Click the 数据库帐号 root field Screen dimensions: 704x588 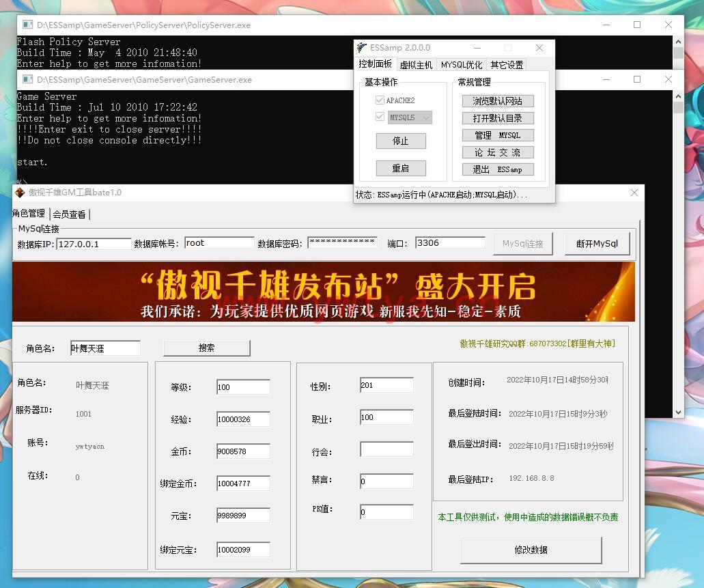219,243
